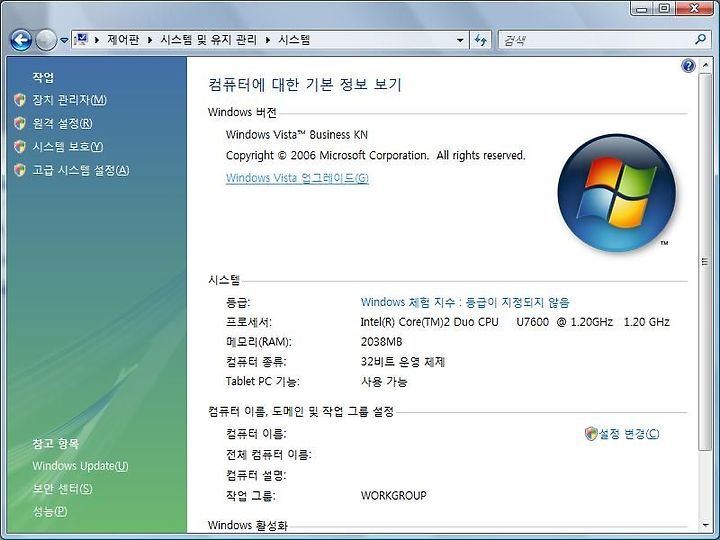Maximize the System window
This screenshot has height=540, width=720.
coord(664,8)
